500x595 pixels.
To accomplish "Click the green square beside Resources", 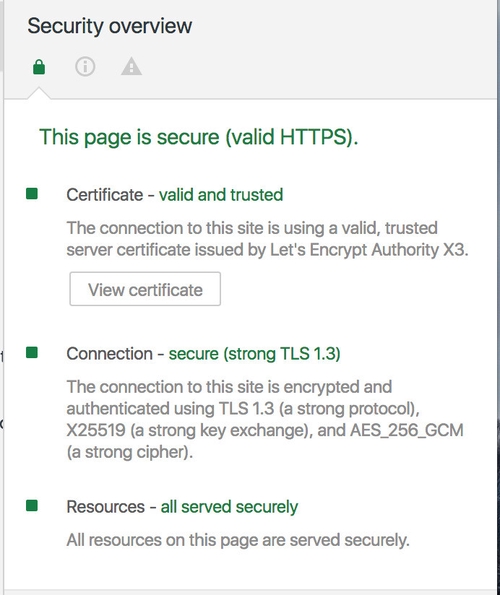I will [x=32, y=505].
